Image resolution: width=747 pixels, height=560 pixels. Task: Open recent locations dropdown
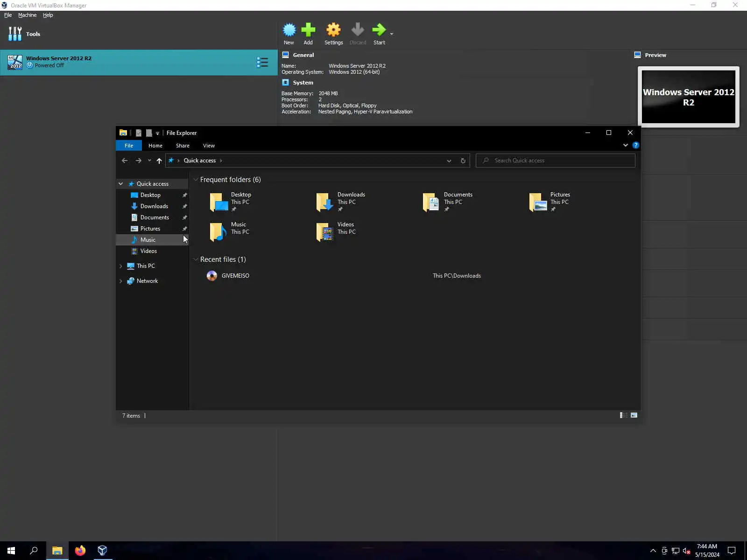point(149,161)
